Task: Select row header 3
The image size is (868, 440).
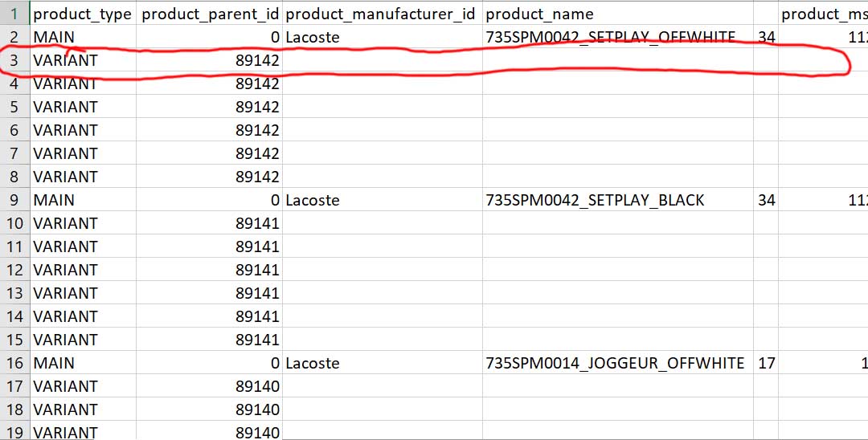Action: [14, 60]
